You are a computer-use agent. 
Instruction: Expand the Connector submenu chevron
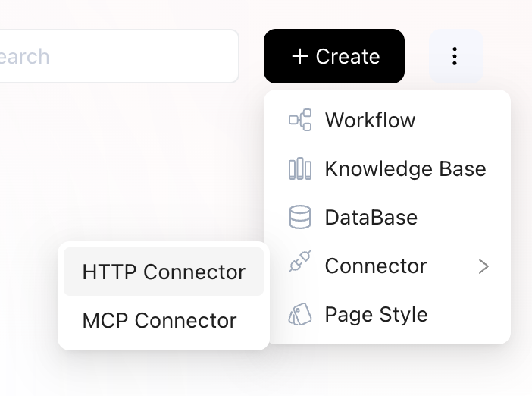(483, 266)
